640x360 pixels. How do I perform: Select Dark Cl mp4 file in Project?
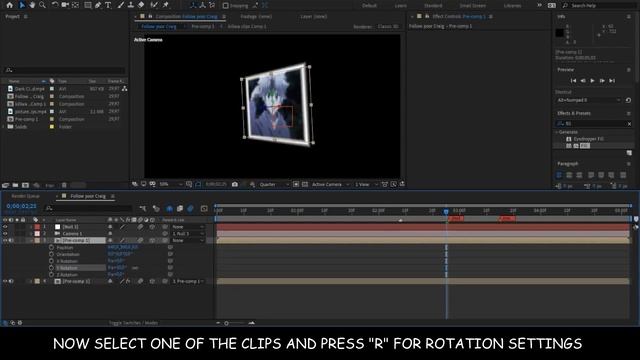[29, 89]
